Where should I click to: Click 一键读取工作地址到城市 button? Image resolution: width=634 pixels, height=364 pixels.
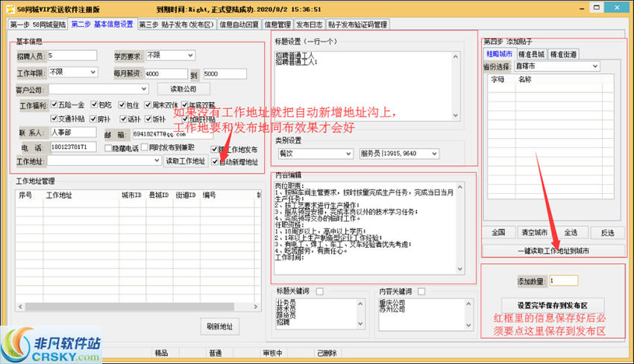tap(553, 251)
